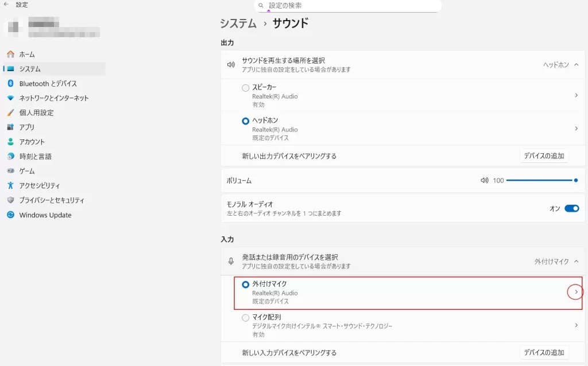This screenshot has width=588, height=366.
Task: Click the back arrow icon in title bar
Action: (6, 4)
